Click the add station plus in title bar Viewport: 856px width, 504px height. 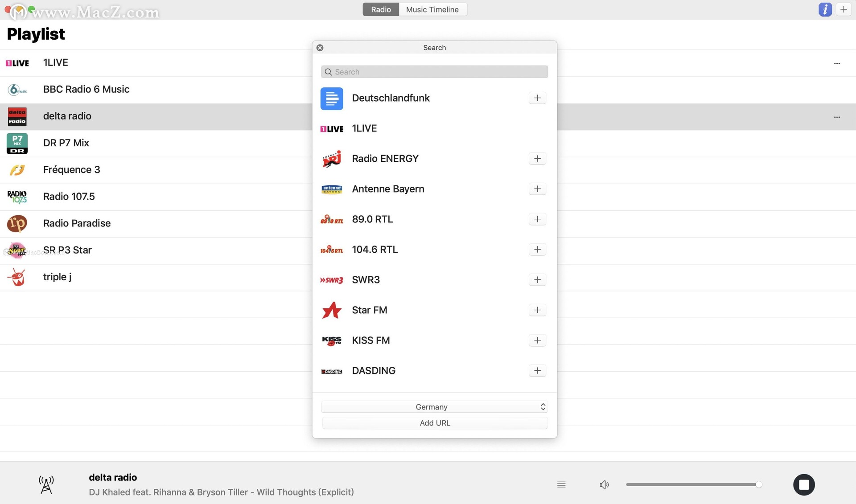click(844, 9)
